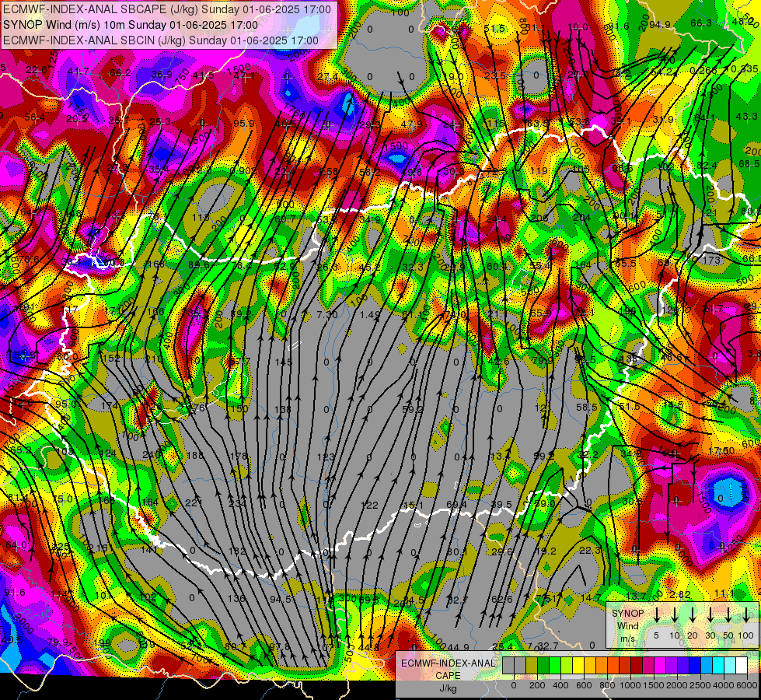
Task: Click the map value '51.5'
Action: [494, 29]
